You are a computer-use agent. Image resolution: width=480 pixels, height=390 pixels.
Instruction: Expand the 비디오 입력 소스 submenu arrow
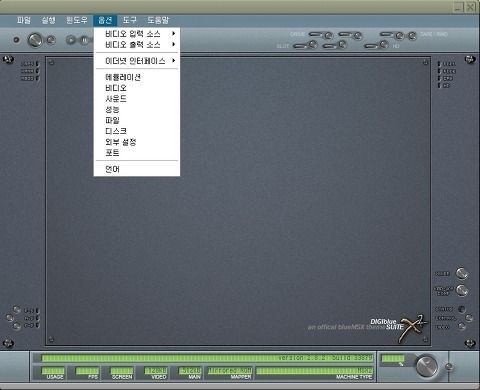coord(174,33)
